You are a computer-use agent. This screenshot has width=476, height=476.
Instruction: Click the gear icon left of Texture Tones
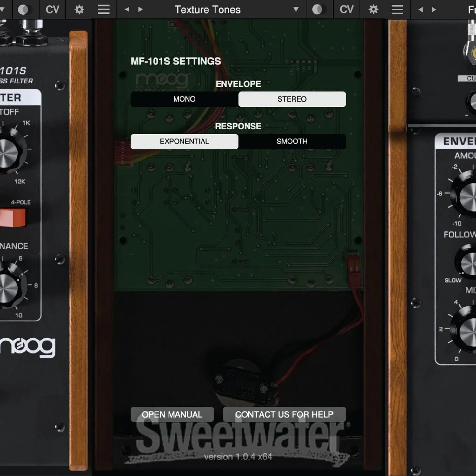[79, 10]
